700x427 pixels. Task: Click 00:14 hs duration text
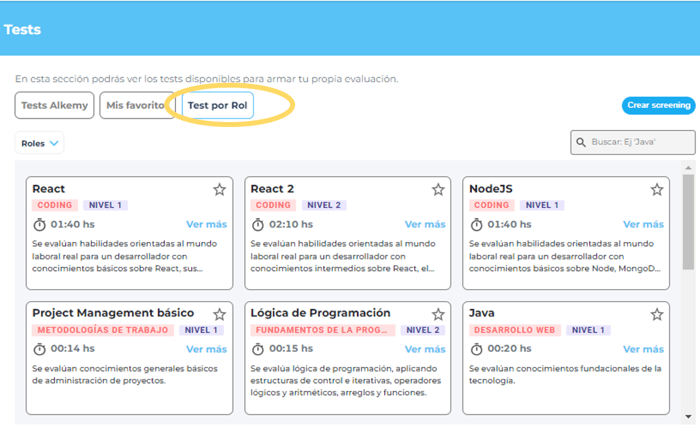click(x=72, y=348)
